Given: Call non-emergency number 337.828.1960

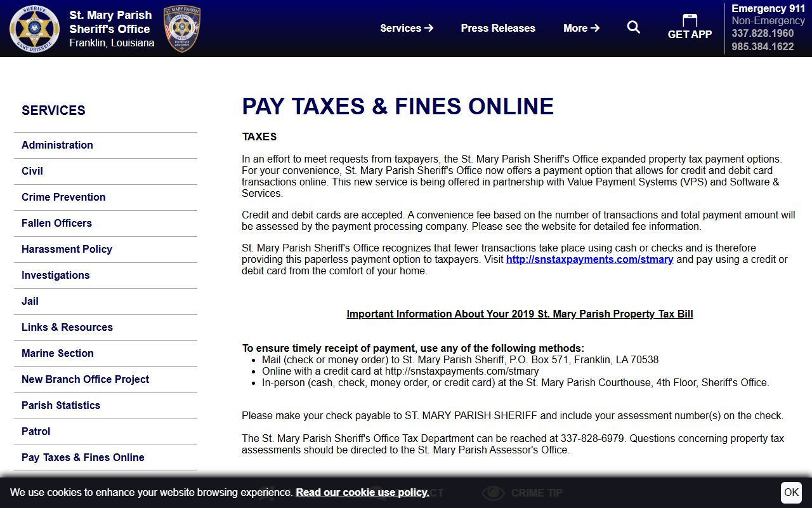Looking at the screenshot, I should pos(763,34).
